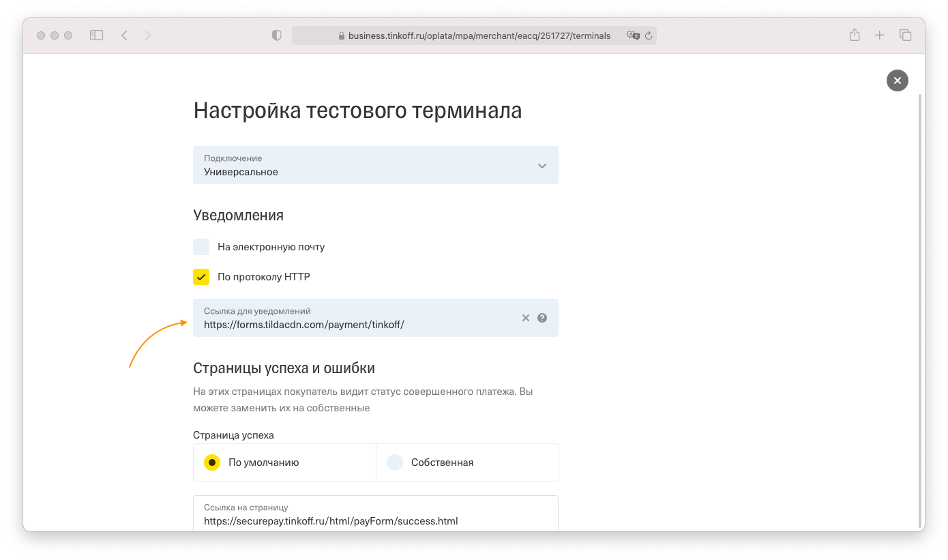Go back with the left chevron
This screenshot has width=948, height=560.
[124, 35]
